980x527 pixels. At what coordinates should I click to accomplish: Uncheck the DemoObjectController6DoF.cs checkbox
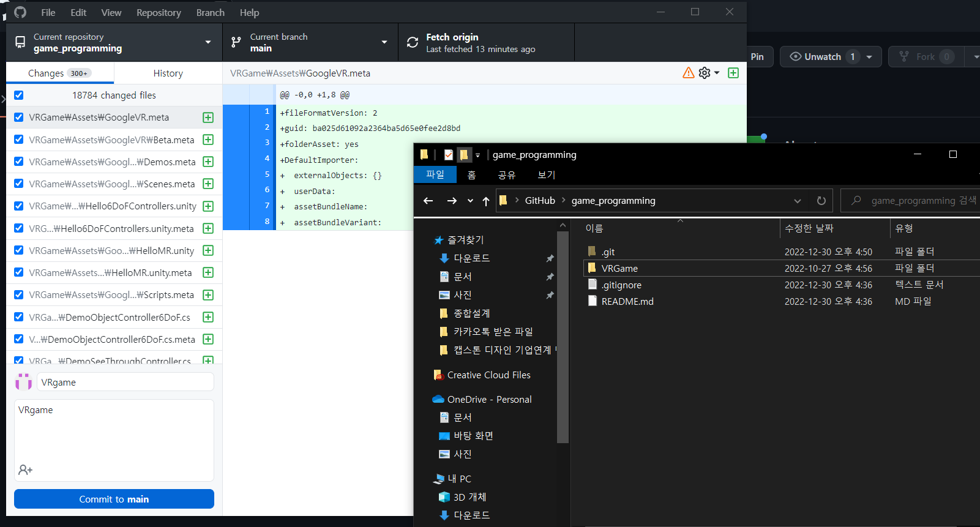coord(18,317)
